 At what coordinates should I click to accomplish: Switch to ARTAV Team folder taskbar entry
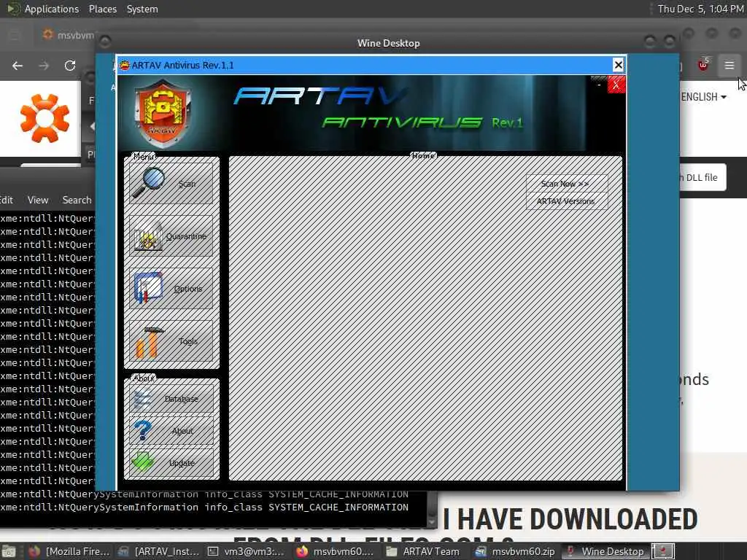(424, 551)
